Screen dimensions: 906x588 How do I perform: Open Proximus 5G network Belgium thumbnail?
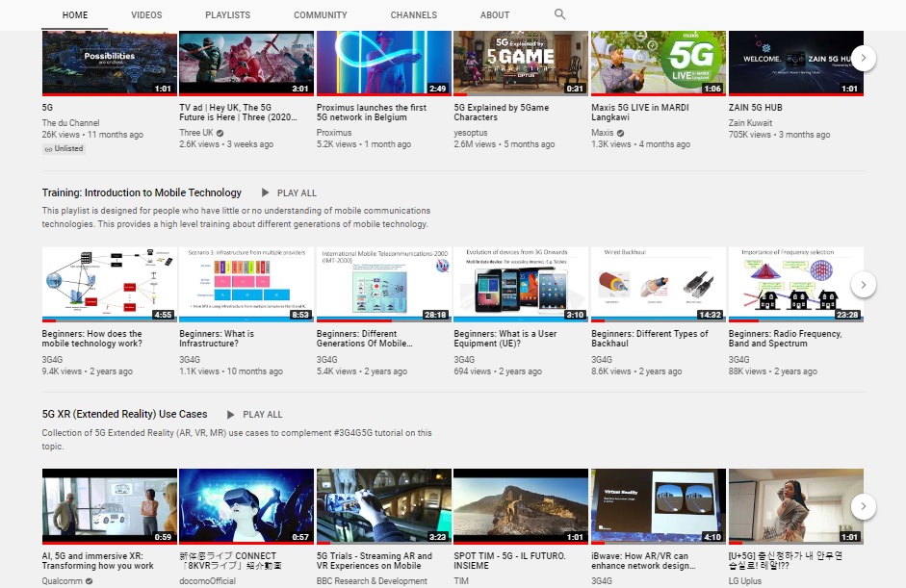(383, 63)
